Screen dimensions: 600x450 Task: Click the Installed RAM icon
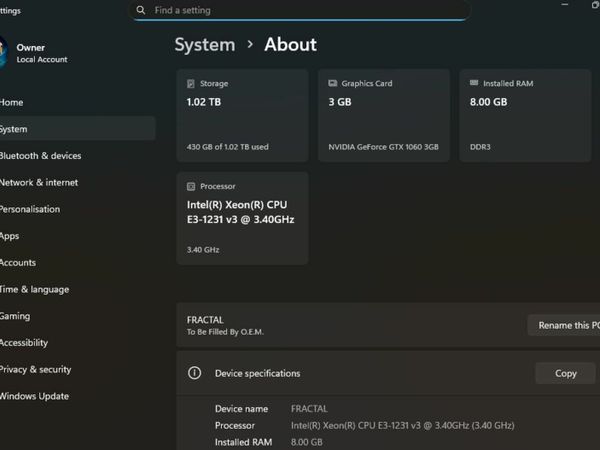[473, 84]
